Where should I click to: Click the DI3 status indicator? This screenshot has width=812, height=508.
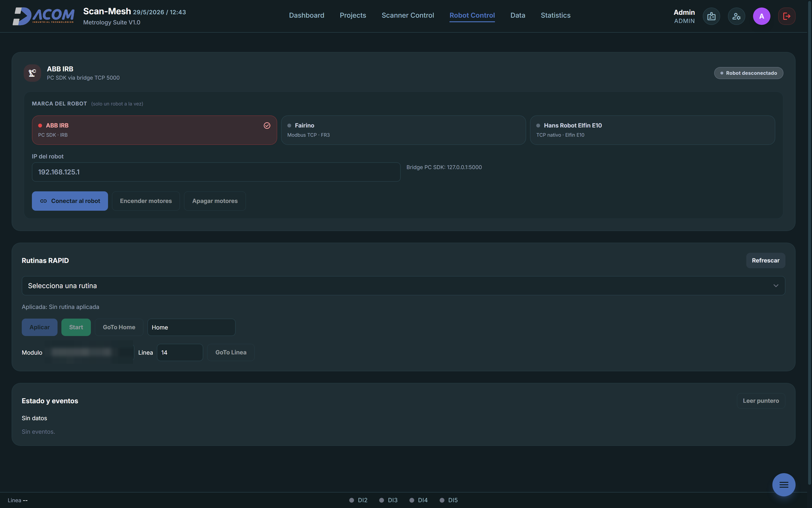coord(388,500)
